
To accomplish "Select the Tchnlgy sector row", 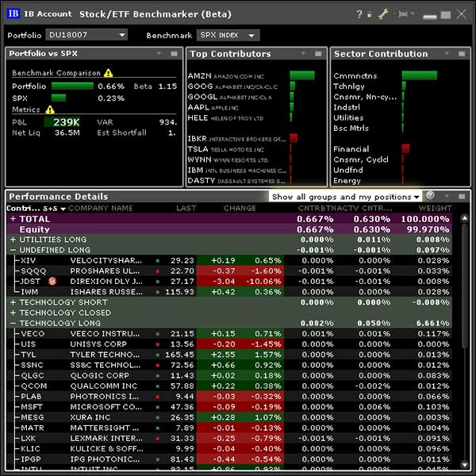I will tap(400, 86).
